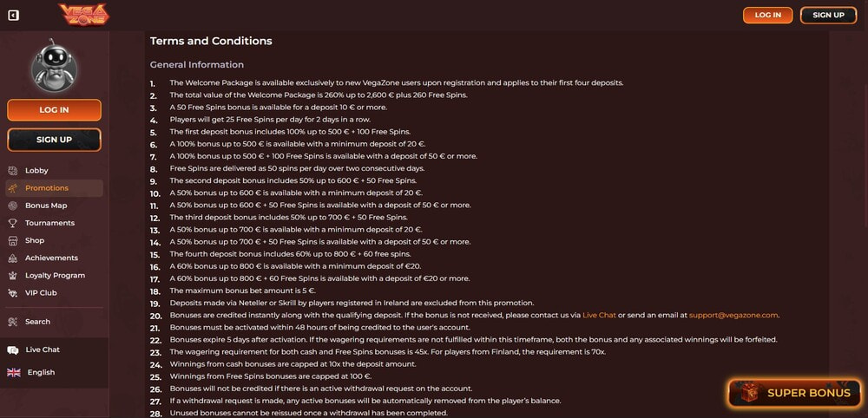Click the robot avatar image
Screen dimensions: 868x418
coord(54,65)
